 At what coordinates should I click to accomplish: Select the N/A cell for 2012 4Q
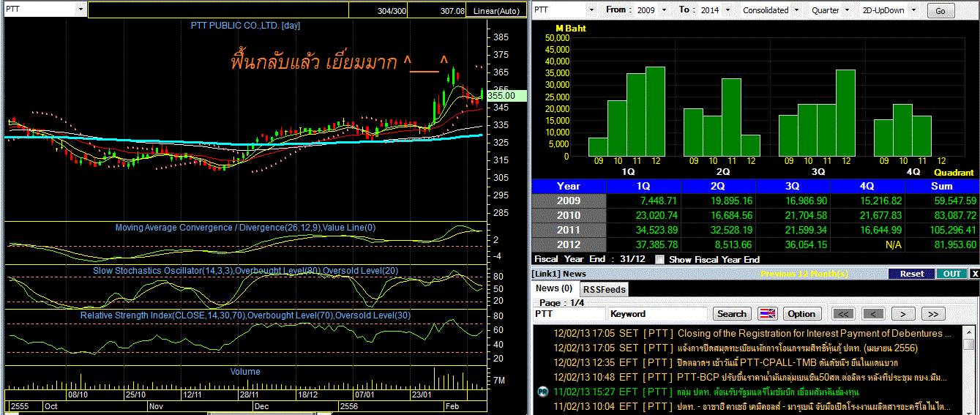click(x=868, y=244)
